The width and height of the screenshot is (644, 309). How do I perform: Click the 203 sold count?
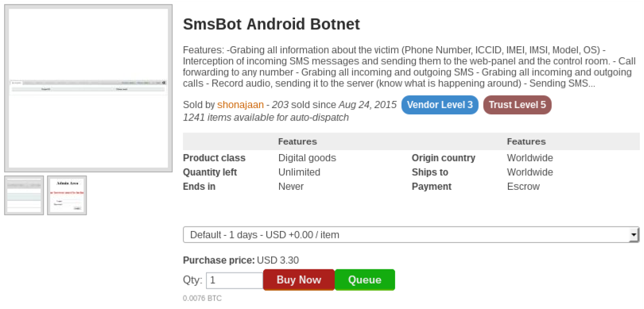280,105
